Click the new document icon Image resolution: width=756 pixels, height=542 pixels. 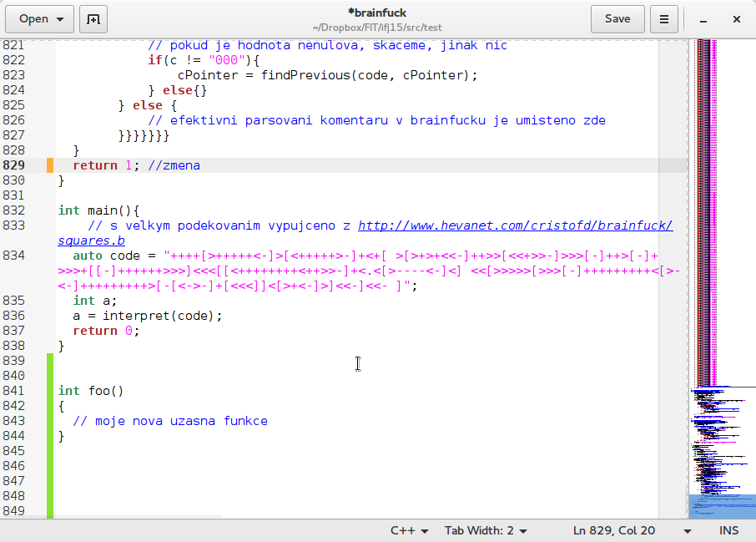click(x=93, y=19)
